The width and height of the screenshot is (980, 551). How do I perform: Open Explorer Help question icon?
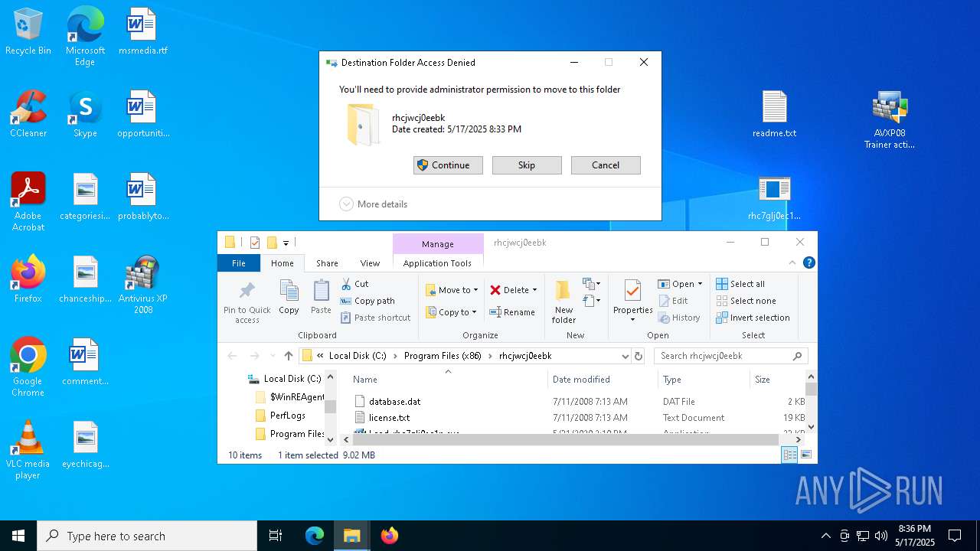tap(808, 262)
